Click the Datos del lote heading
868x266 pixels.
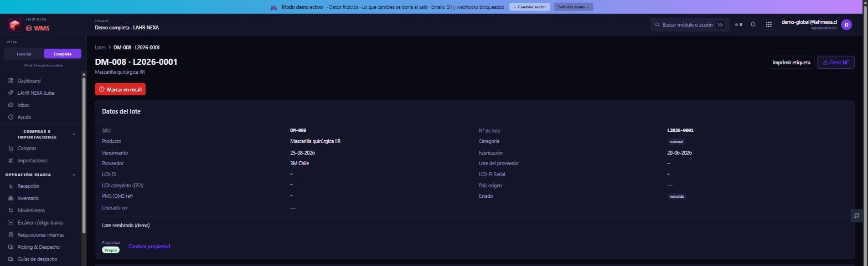coord(121,111)
